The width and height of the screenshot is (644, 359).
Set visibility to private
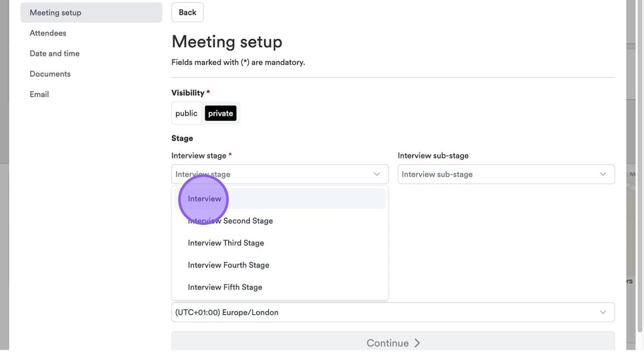click(x=221, y=114)
